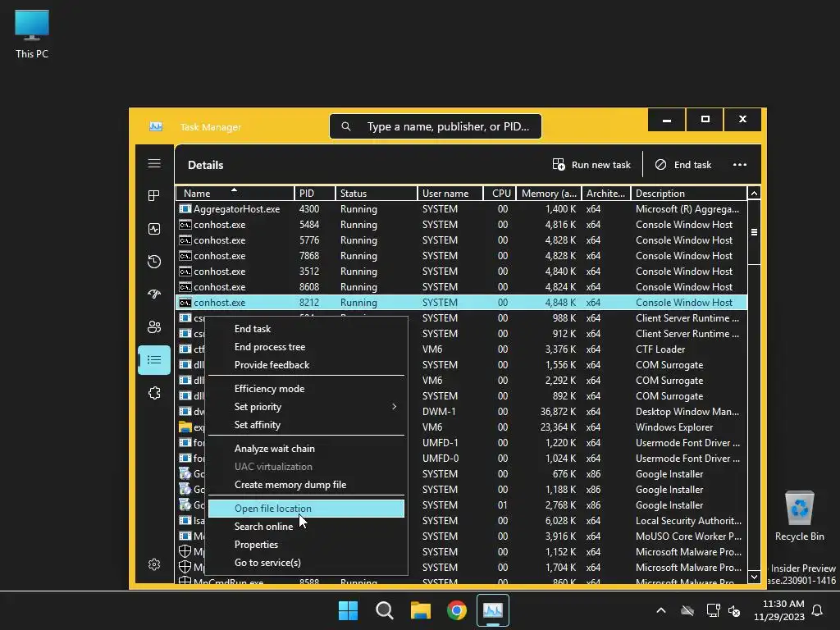This screenshot has width=840, height=630.
Task: Open File Explorer from the taskbar
Action: pyautogui.click(x=421, y=610)
